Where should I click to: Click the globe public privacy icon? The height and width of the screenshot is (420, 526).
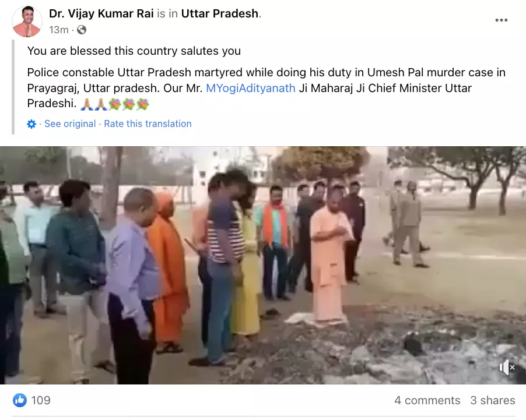pyautogui.click(x=82, y=30)
